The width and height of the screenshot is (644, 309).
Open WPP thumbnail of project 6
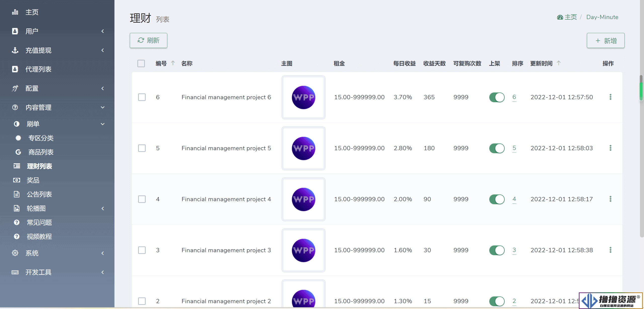click(x=303, y=97)
